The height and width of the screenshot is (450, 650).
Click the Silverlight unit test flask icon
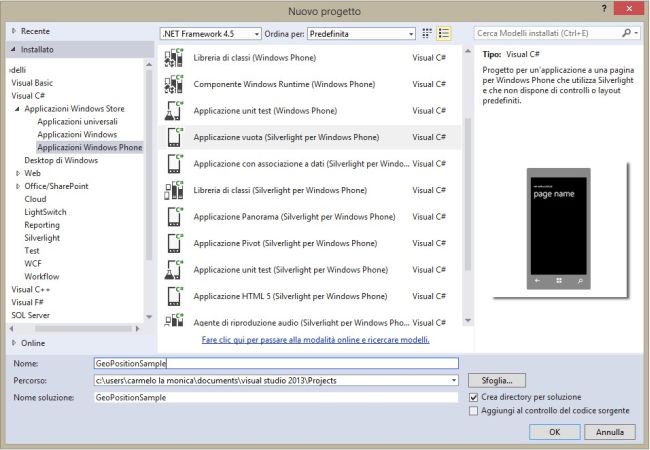pos(174,270)
